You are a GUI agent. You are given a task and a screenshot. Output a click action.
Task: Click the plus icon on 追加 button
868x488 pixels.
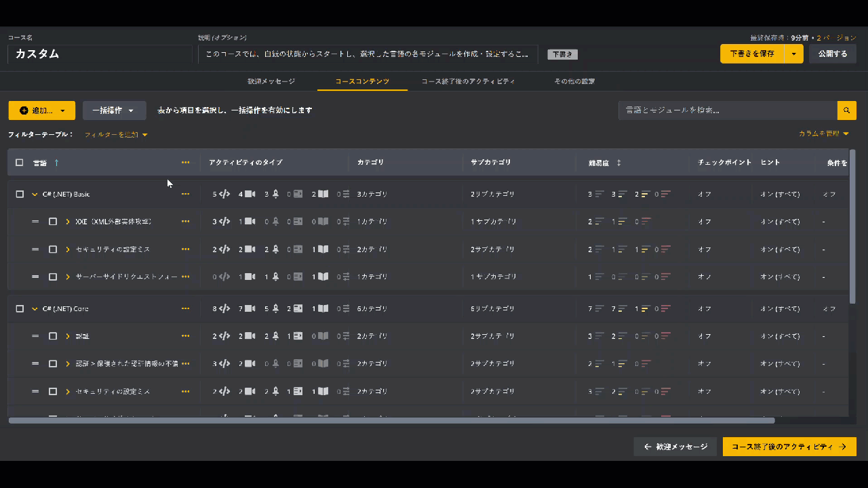pos(24,110)
